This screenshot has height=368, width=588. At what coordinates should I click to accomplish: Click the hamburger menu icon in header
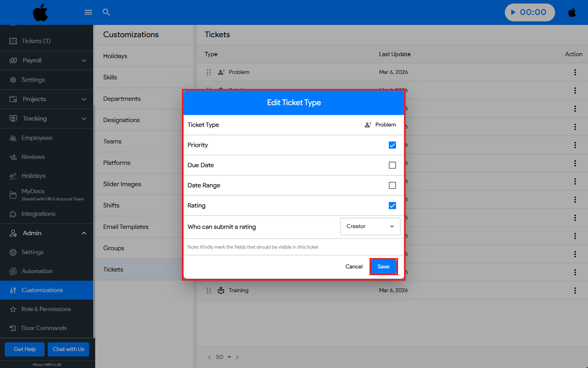pyautogui.click(x=88, y=12)
